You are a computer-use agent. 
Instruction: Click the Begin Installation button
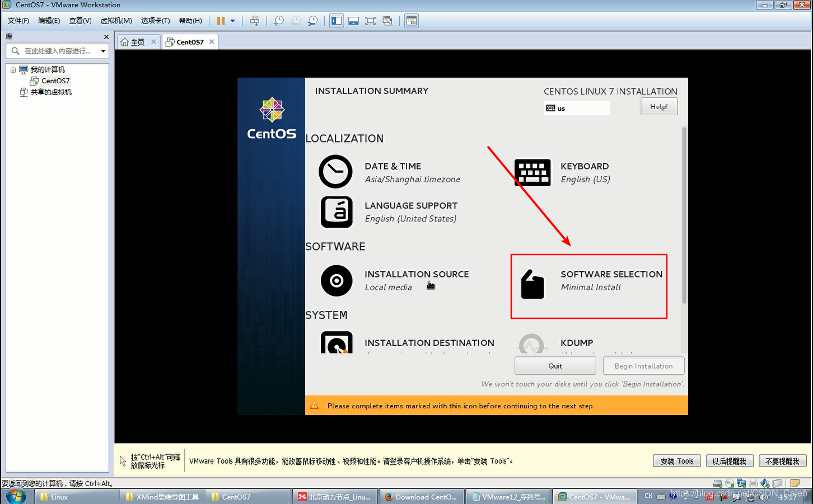[x=643, y=366]
